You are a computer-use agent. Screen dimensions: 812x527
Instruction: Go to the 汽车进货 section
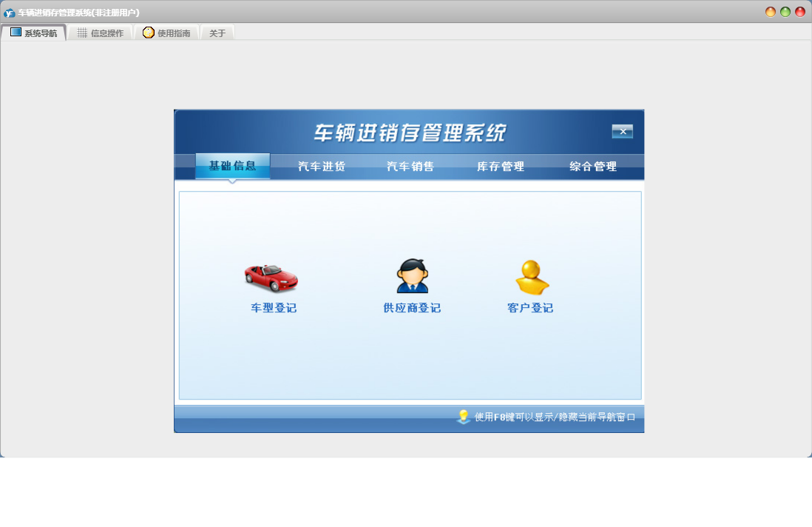322,167
